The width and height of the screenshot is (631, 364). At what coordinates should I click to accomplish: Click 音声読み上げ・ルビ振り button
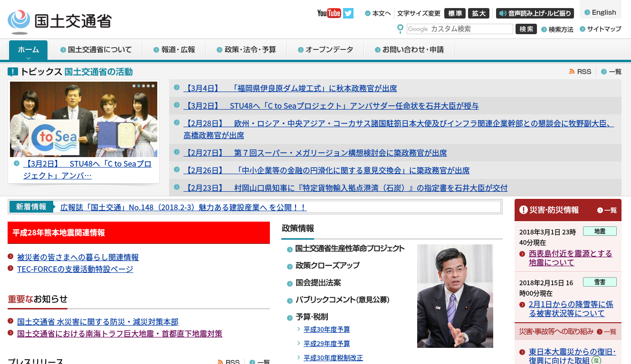[535, 13]
